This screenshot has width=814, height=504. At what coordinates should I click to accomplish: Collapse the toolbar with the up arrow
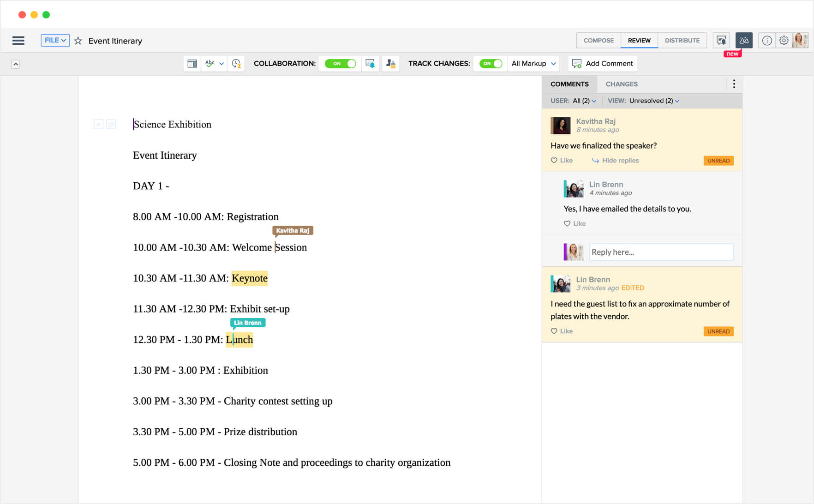[16, 64]
